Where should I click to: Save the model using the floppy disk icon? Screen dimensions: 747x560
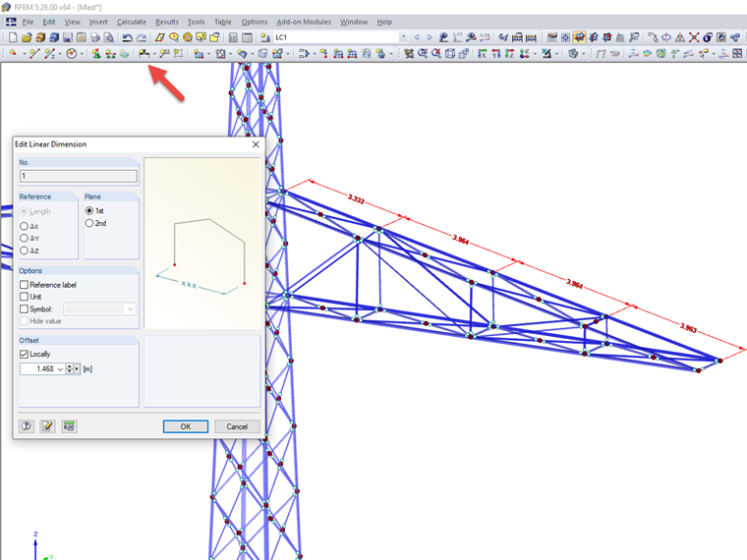[68, 37]
